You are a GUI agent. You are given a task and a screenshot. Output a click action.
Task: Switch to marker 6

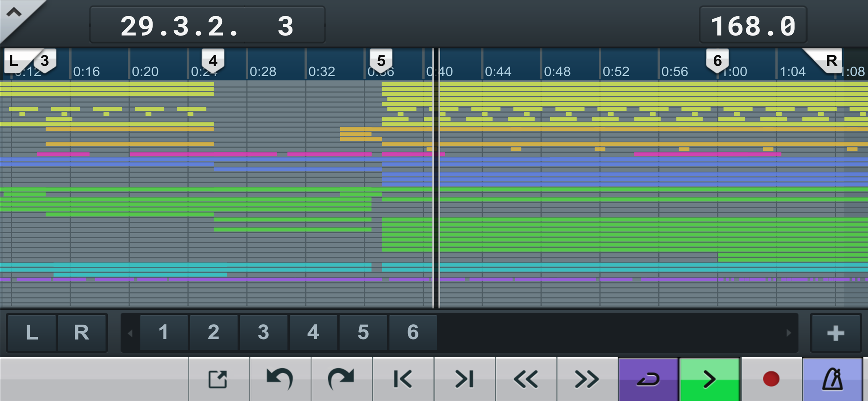pos(413,333)
